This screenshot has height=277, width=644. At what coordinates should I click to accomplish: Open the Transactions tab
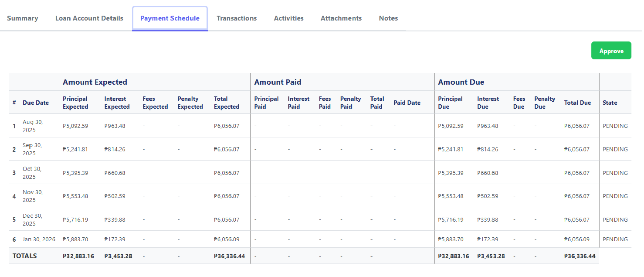click(237, 18)
